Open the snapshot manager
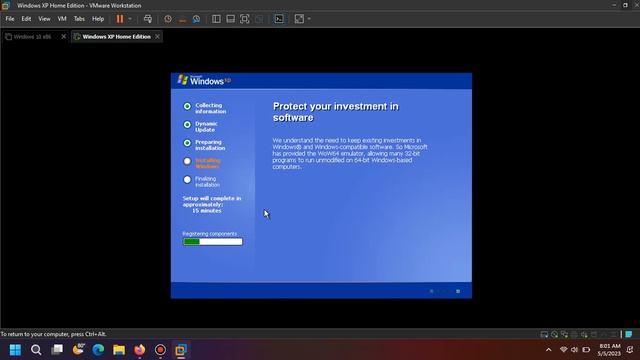Image resolution: width=640 pixels, height=360 pixels. 196,19
